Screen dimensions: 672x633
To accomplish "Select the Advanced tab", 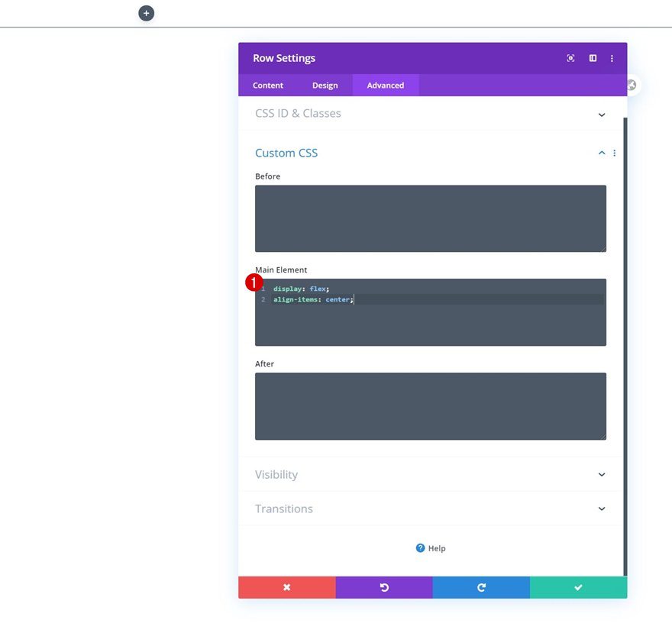I will [385, 86].
